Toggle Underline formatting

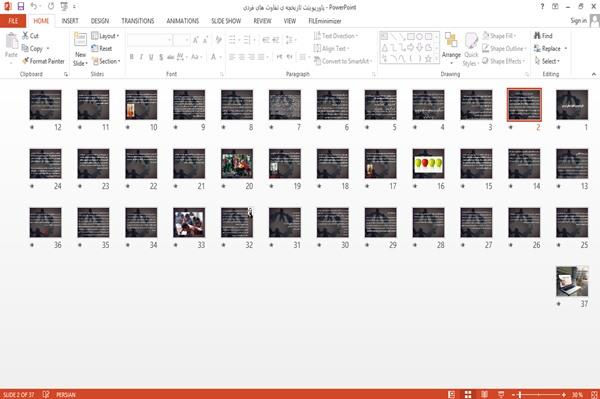[x=151, y=57]
